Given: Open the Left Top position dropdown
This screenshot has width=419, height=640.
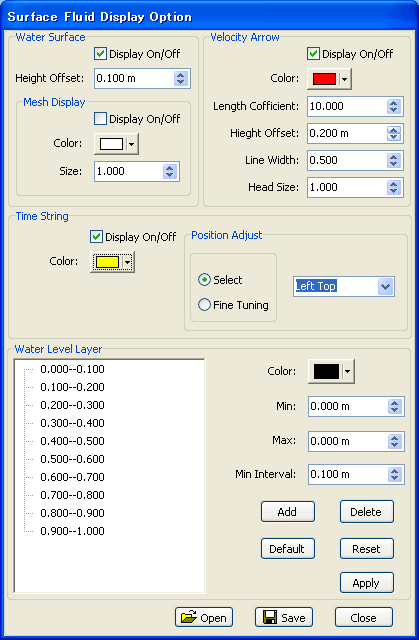Looking at the screenshot, I should 386,287.
